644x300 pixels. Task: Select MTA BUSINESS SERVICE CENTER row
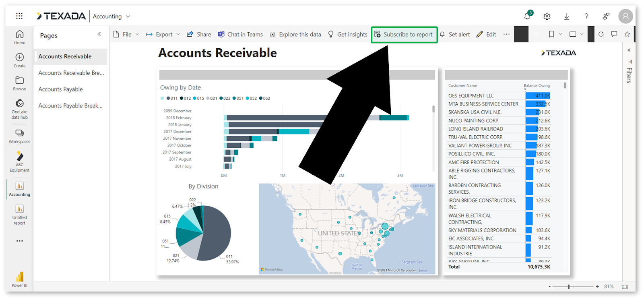[499, 104]
